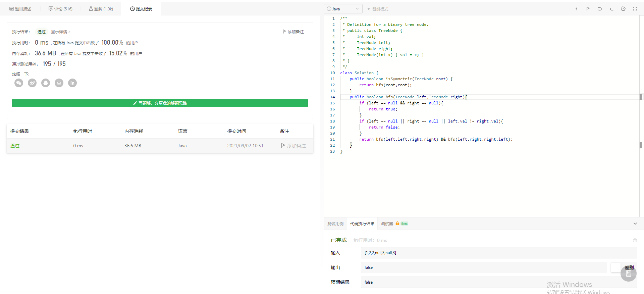Click the 提交时间 column header
Screen dimensions: 644x294
click(x=236, y=131)
